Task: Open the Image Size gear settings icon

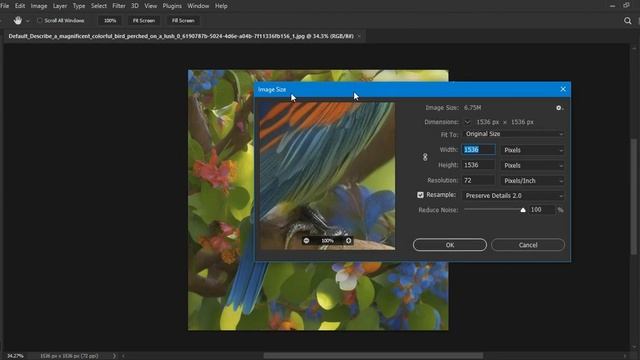Action: click(559, 108)
